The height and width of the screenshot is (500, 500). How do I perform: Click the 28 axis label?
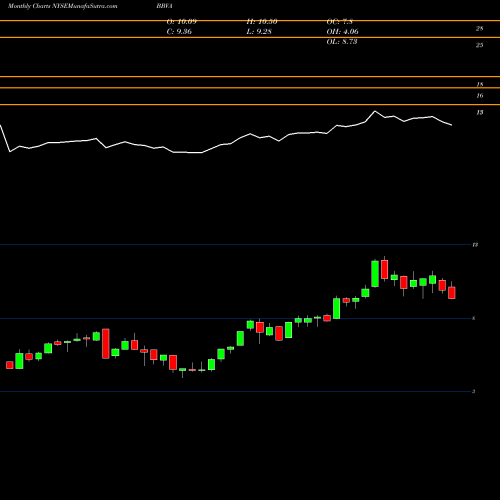pos(479,29)
